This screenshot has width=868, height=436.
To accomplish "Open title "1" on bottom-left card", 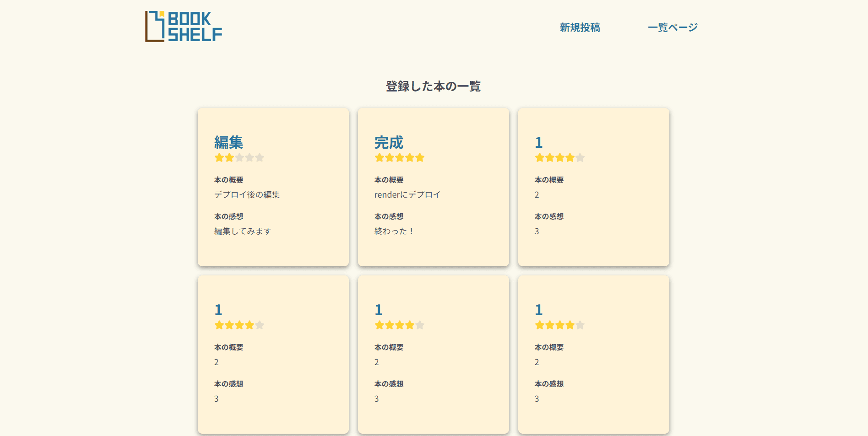I will tap(218, 310).
